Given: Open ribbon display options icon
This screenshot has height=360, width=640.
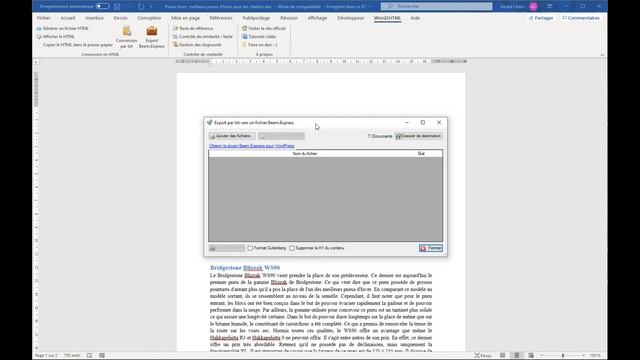Looking at the screenshot, I should pyautogui.click(x=550, y=6).
